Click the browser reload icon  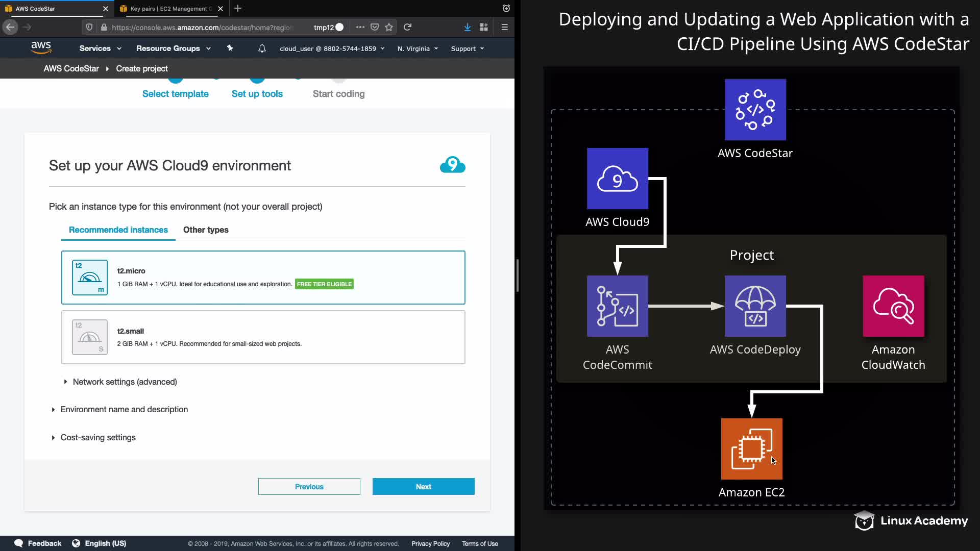(x=407, y=27)
